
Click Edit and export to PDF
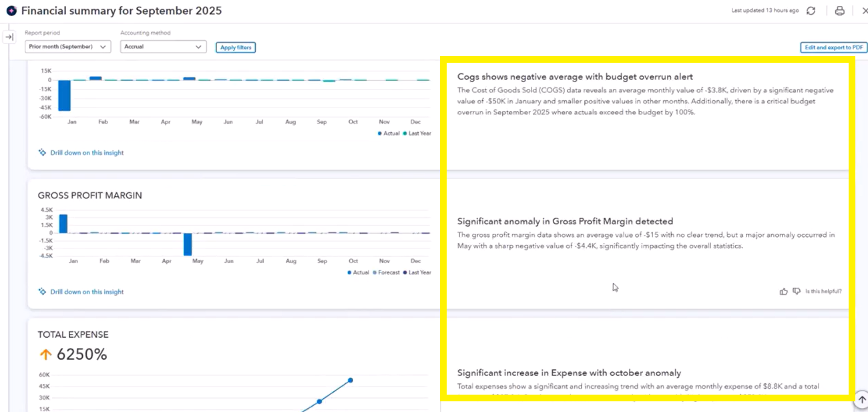coord(833,47)
